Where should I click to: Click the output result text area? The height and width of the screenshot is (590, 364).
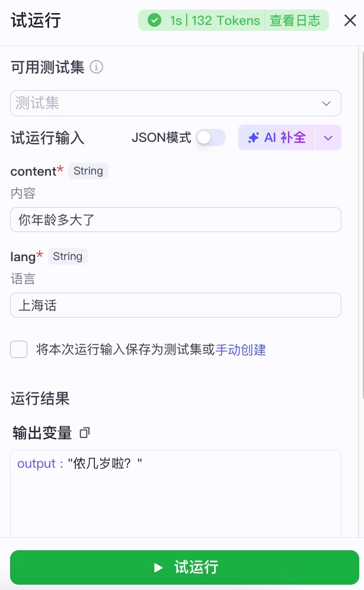click(x=175, y=493)
